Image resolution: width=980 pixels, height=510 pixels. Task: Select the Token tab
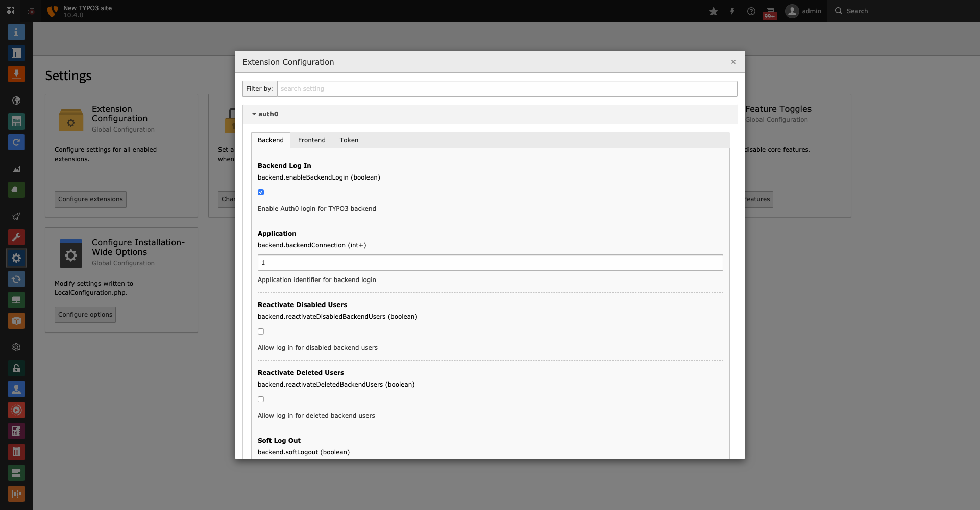[349, 140]
